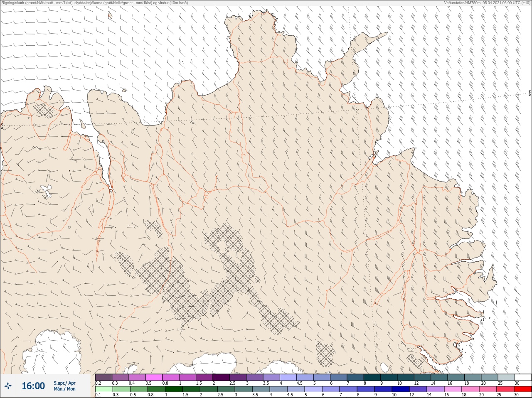Click the '4.5' tick label on upper scale

point(299,383)
